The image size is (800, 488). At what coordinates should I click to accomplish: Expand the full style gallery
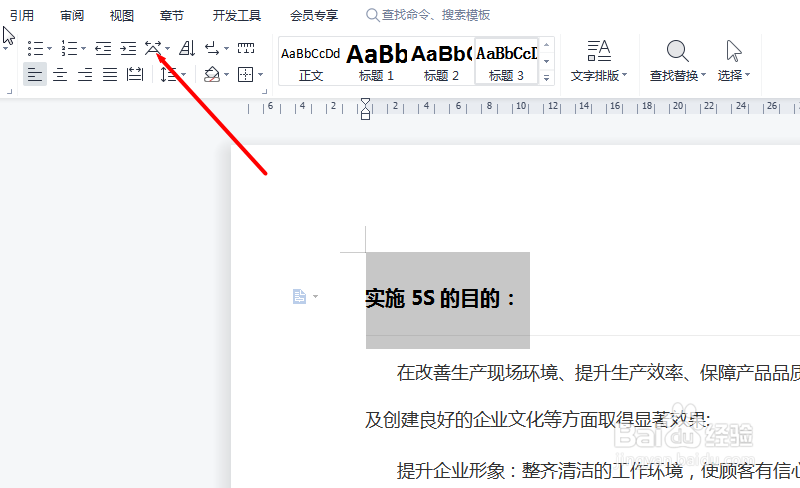(546, 78)
